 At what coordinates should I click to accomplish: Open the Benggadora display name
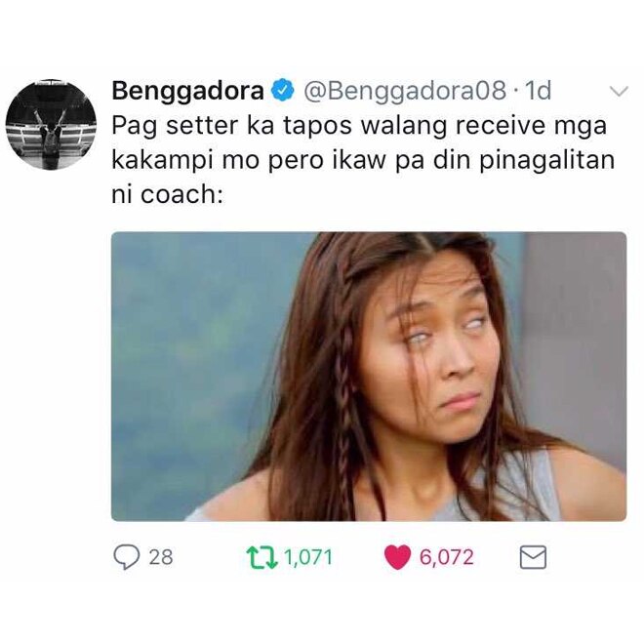[x=187, y=91]
